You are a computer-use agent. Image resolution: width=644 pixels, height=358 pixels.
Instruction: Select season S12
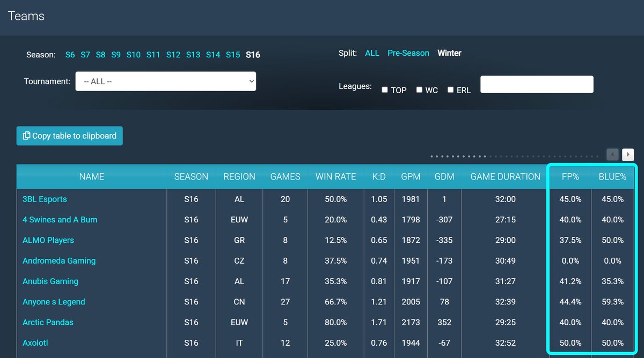click(173, 55)
